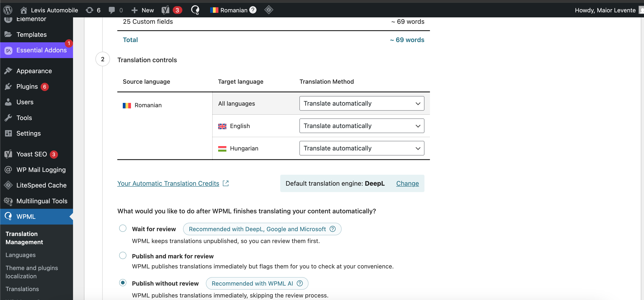The height and width of the screenshot is (300, 644).
Task: Open the Plugins menu in sidebar
Action: click(27, 87)
